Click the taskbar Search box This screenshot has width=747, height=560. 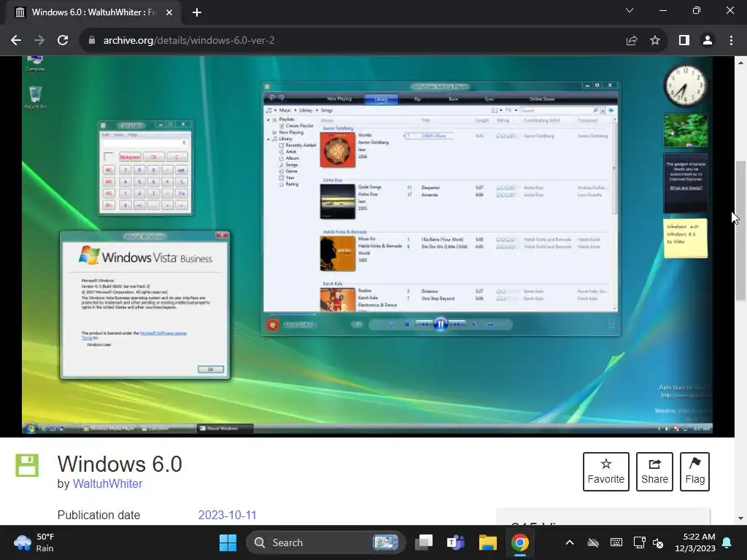click(x=325, y=542)
